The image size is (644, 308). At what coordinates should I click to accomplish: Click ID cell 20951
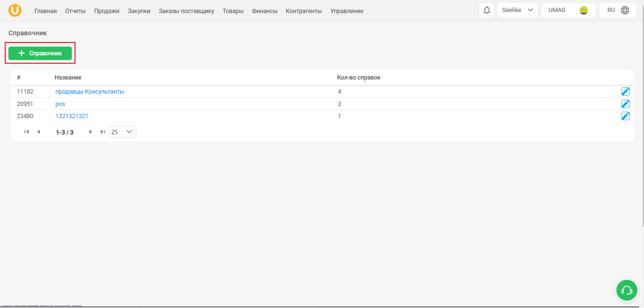tap(25, 104)
